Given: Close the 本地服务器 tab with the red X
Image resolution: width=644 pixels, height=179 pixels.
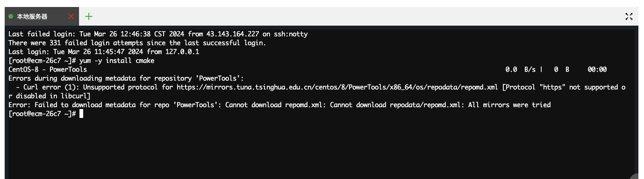Looking at the screenshot, I should coord(71,16).
